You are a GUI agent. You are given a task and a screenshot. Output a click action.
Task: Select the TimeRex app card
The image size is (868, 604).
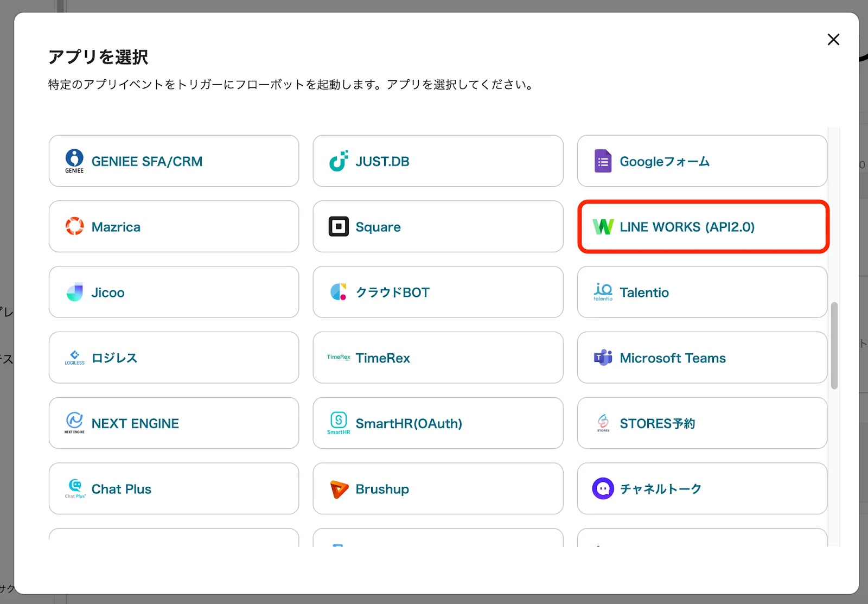tap(438, 358)
